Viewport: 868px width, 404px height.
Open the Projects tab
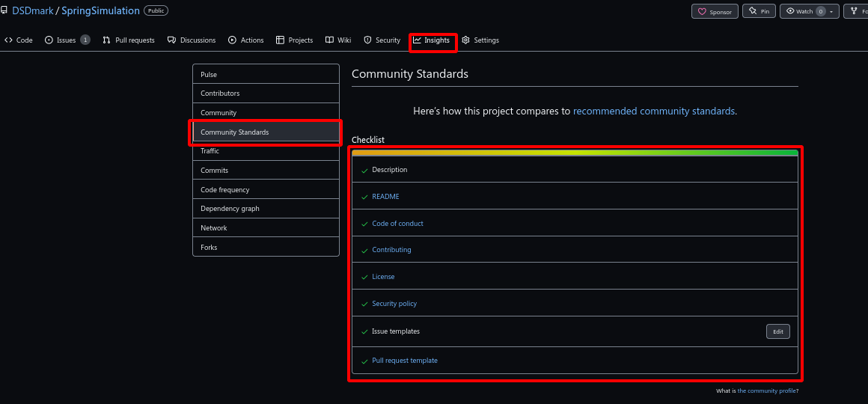click(x=295, y=40)
